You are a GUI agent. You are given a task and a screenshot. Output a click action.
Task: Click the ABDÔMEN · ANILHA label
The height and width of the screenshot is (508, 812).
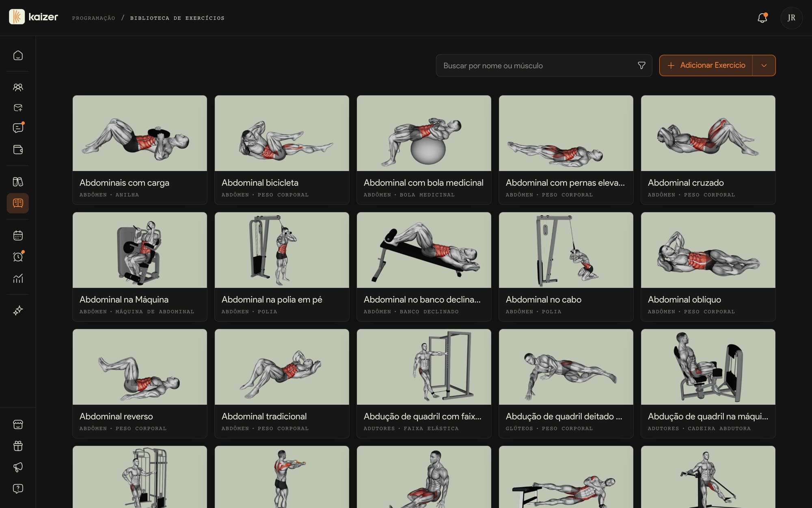click(109, 195)
